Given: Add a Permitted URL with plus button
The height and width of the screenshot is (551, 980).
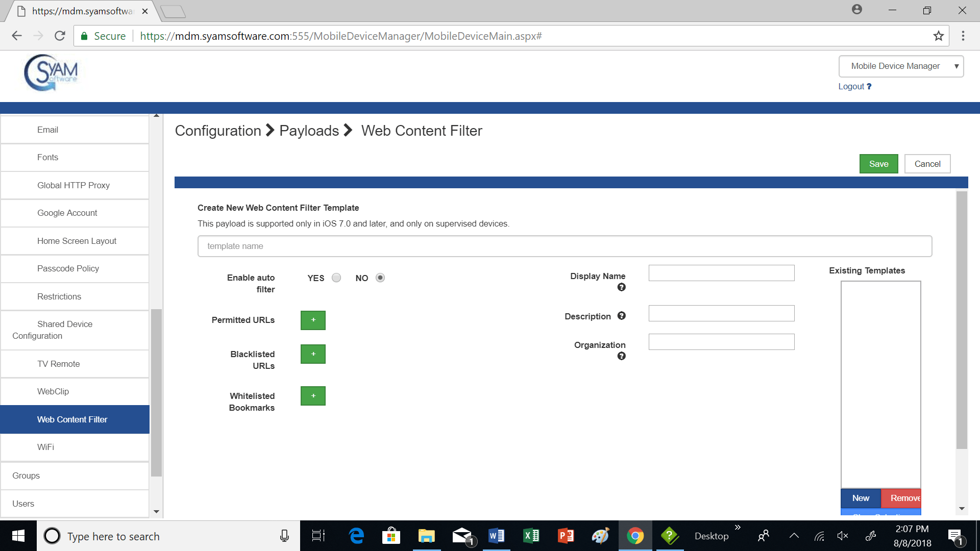Looking at the screenshot, I should (313, 320).
